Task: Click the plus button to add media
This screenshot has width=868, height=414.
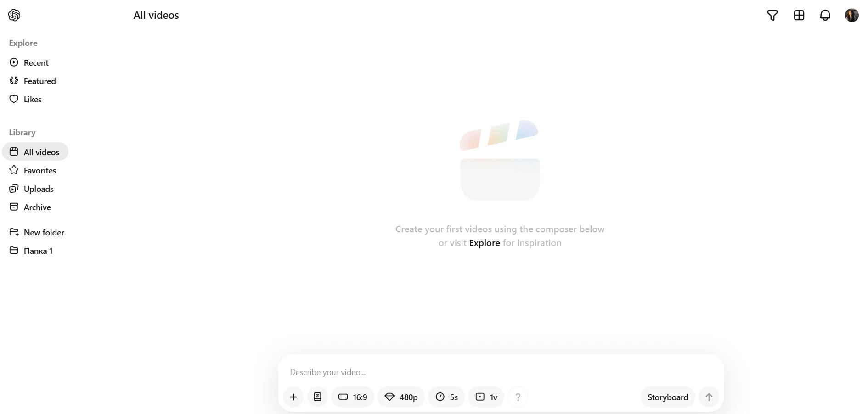Action: click(293, 397)
